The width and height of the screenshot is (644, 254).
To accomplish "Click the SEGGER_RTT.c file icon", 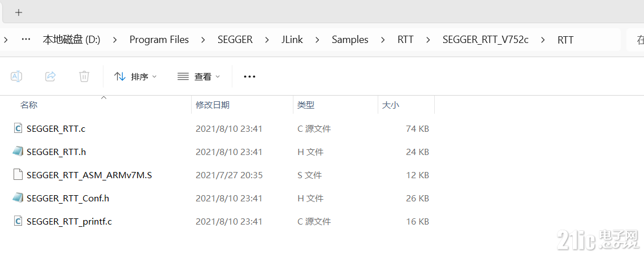I will point(18,128).
